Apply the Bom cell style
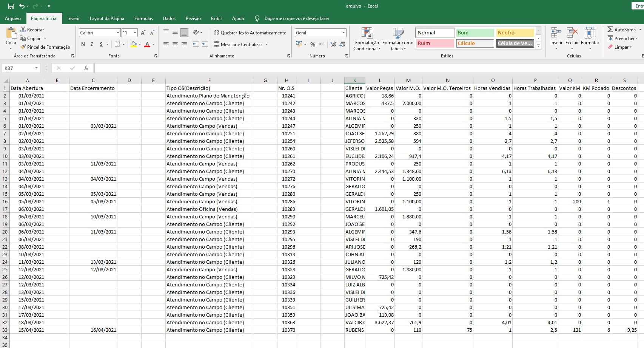 click(475, 33)
